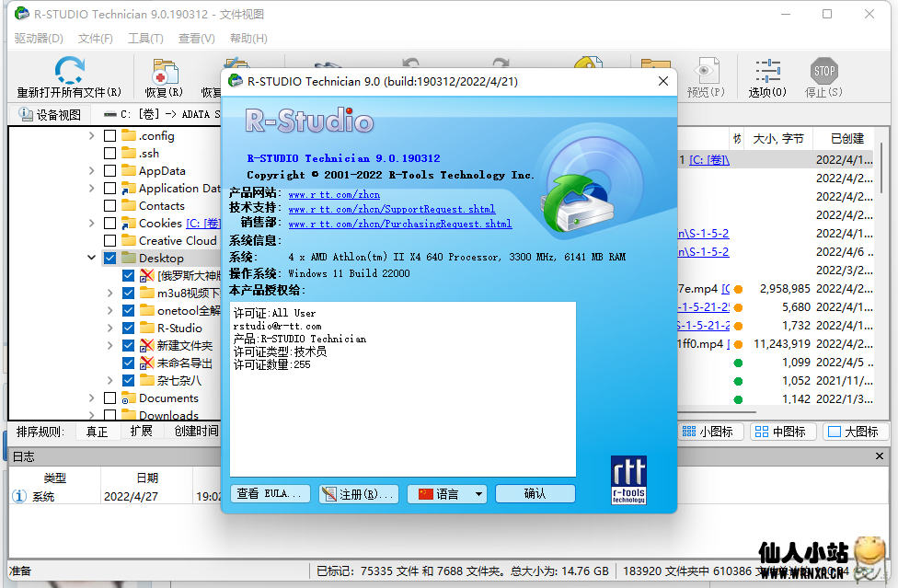Check the Contacts folder checkbox
The height and width of the screenshot is (588, 898).
pyautogui.click(x=110, y=205)
